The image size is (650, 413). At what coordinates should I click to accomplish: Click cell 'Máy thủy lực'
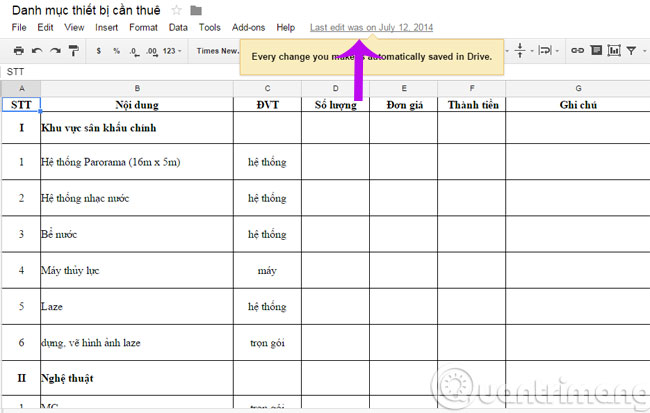[x=137, y=270]
